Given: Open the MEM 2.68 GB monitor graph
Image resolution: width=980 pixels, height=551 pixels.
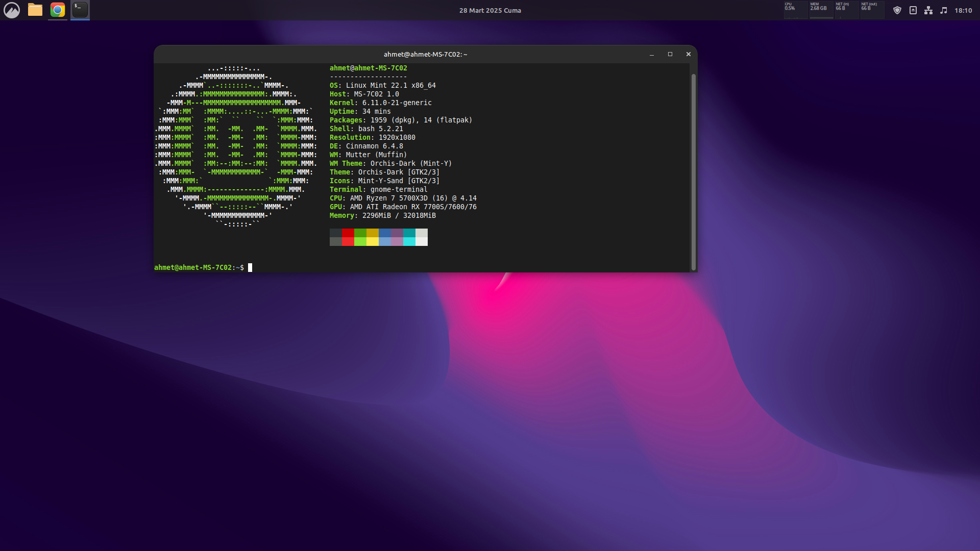Looking at the screenshot, I should [x=821, y=10].
